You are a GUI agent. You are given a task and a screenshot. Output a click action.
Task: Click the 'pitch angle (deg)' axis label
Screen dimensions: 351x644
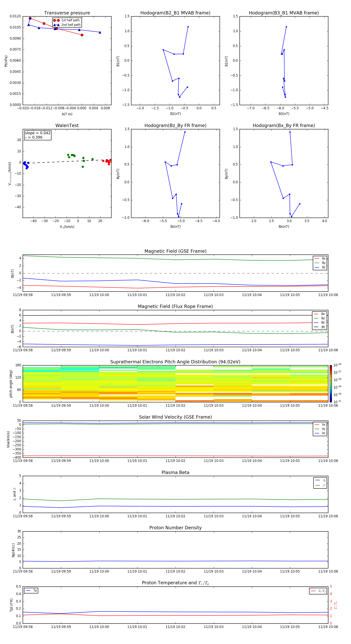(11, 384)
